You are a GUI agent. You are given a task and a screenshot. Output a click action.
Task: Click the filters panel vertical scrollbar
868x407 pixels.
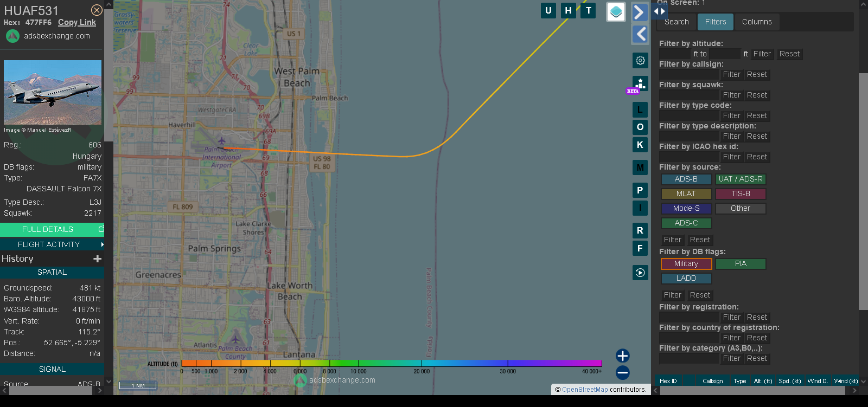tap(863, 191)
